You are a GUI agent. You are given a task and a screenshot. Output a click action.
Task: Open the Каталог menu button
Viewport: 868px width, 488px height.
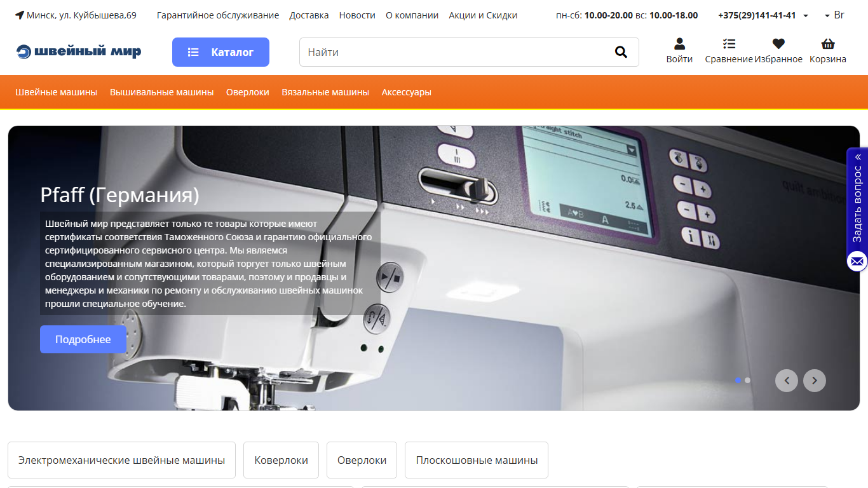pos(220,52)
